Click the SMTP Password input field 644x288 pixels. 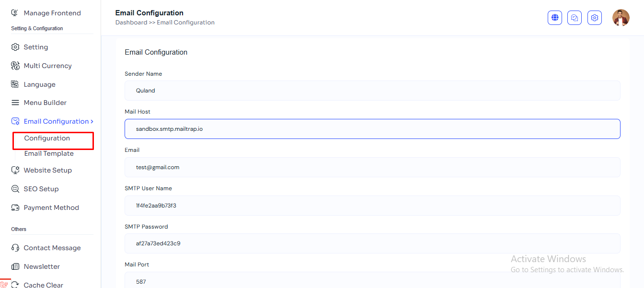(x=372, y=243)
